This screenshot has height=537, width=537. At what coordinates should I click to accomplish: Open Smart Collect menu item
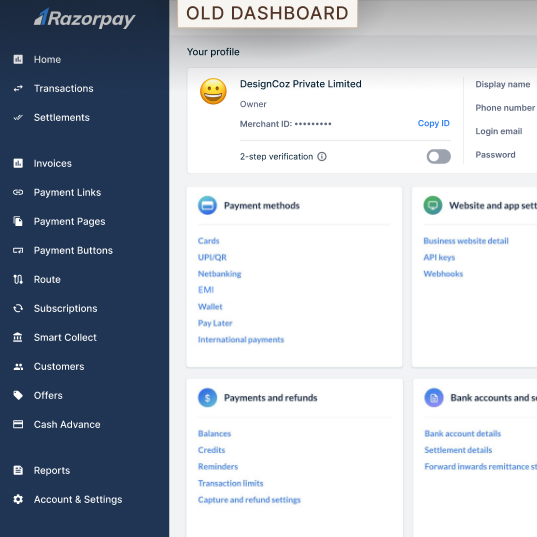(65, 337)
